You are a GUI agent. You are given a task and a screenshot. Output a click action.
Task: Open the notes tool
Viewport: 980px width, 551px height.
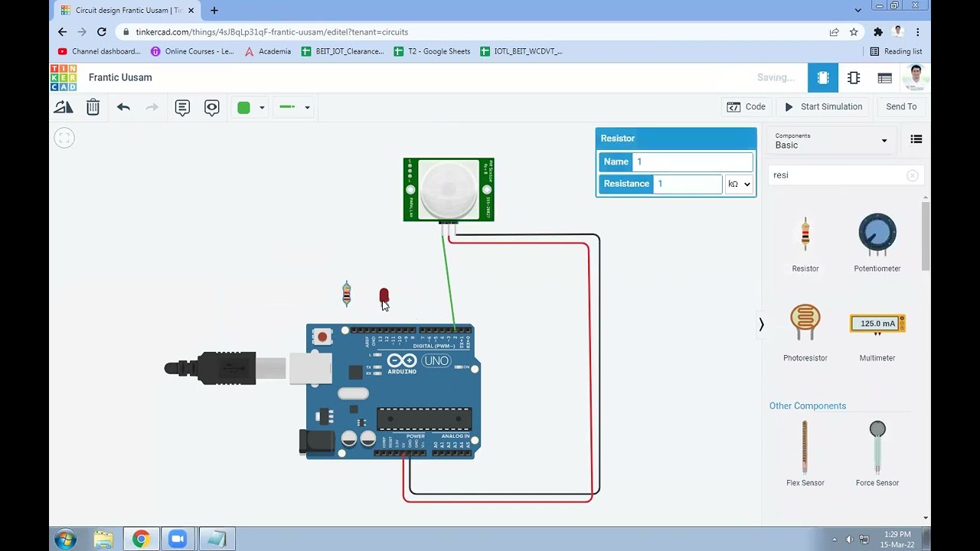coord(182,107)
